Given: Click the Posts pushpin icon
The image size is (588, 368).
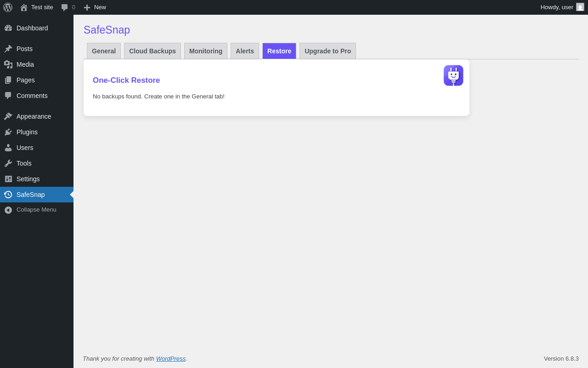Looking at the screenshot, I should point(8,49).
